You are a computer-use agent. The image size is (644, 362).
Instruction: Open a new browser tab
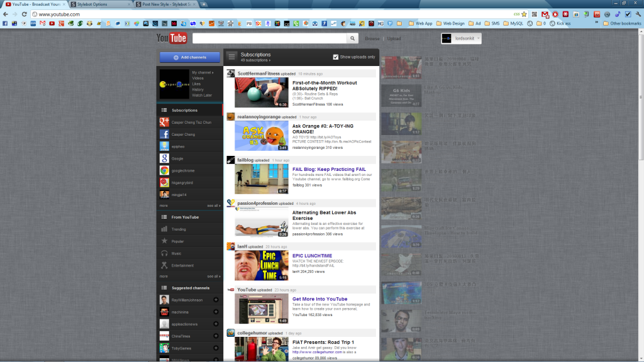204,4
